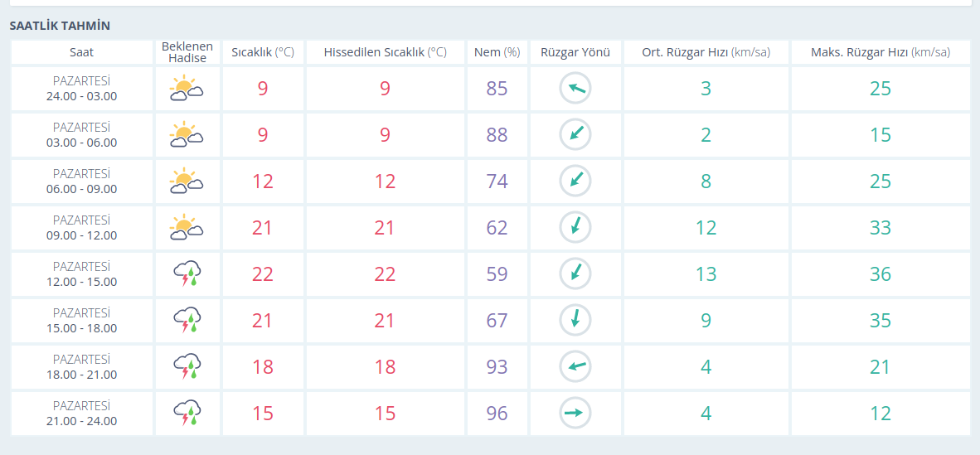Click the Hissedilen Sıcaklık column header
980x455 pixels.
tap(385, 52)
